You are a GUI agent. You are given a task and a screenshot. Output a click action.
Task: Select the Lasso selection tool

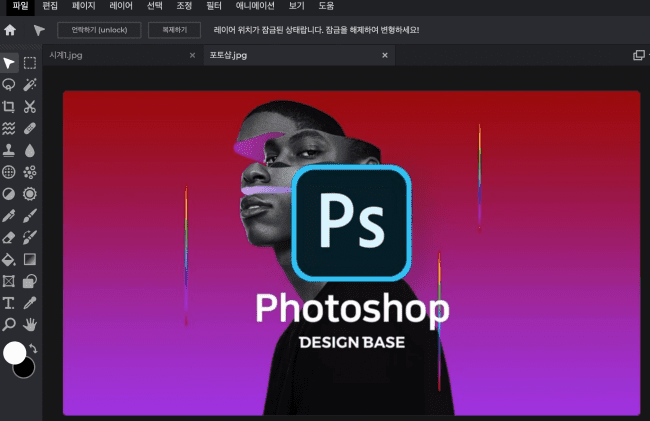pyautogui.click(x=9, y=85)
